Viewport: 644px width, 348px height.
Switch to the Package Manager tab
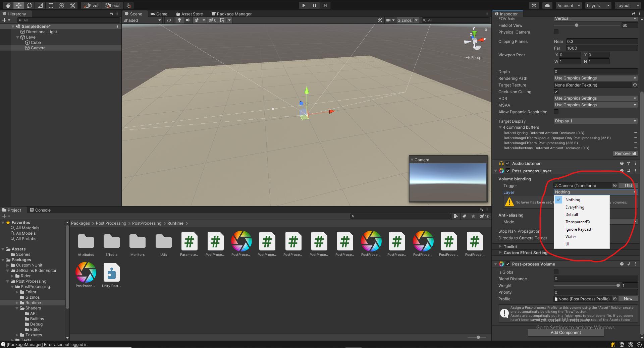click(231, 14)
